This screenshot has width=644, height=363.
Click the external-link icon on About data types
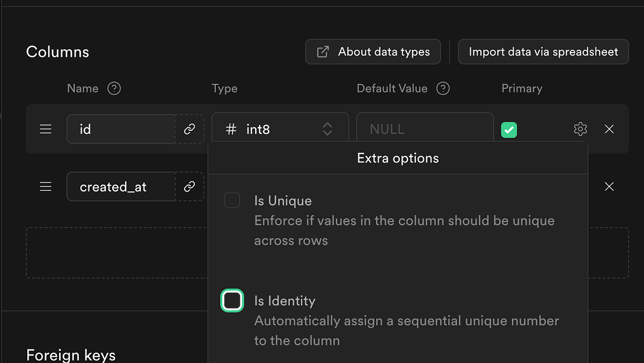coord(323,51)
